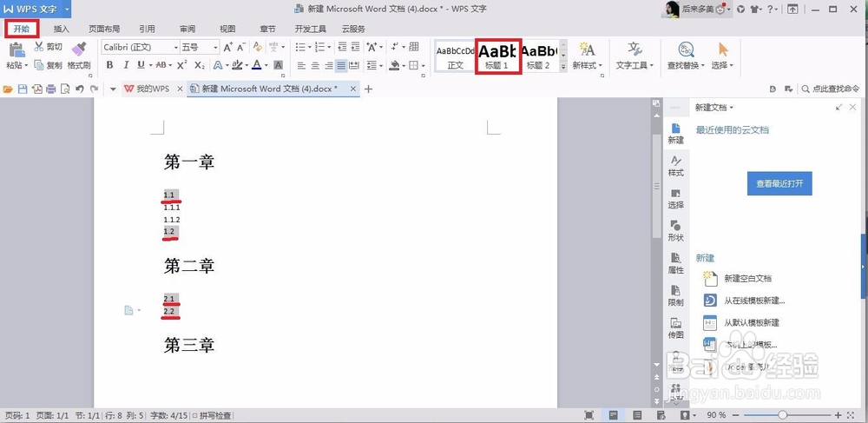Apply distributed alignment

(354, 65)
